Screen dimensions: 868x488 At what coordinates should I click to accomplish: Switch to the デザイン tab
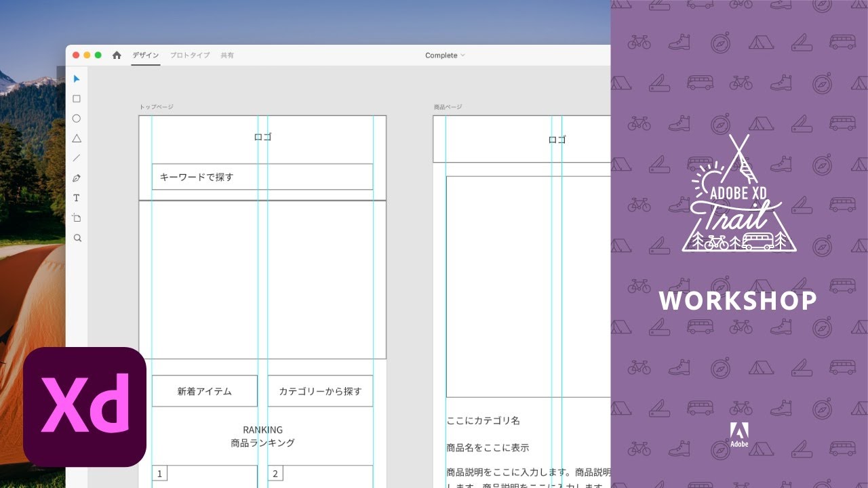(x=146, y=56)
